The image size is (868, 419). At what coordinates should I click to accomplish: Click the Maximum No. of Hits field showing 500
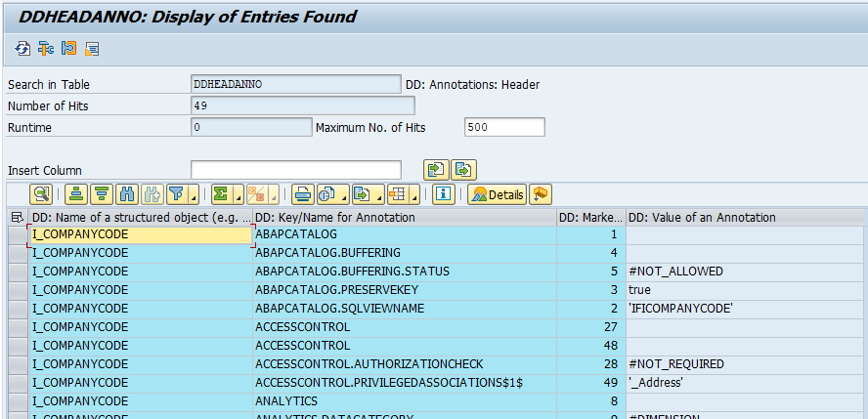(504, 127)
